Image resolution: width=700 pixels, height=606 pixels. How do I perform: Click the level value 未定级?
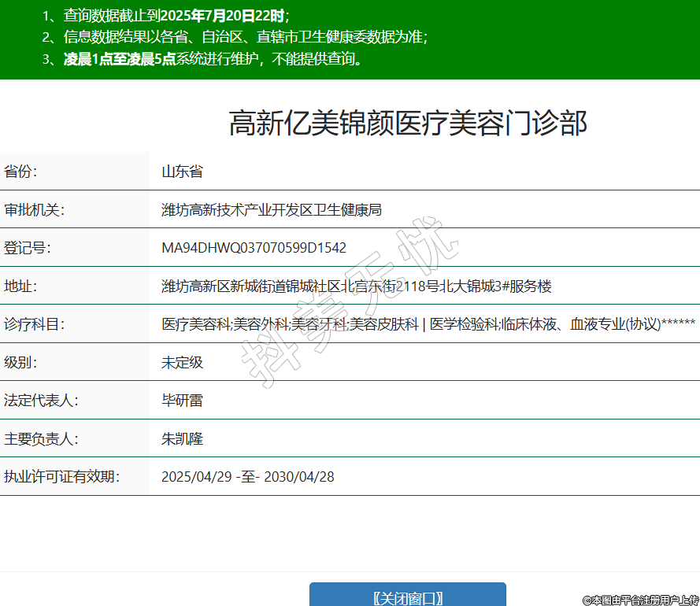[x=182, y=362]
